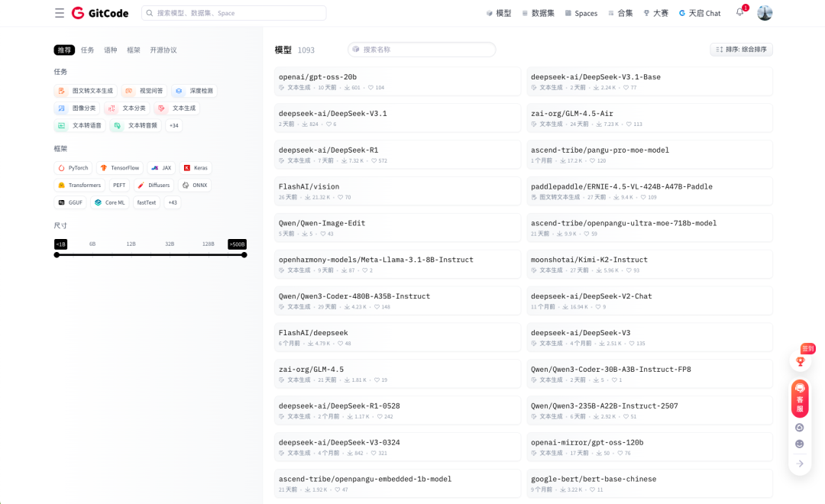Open ascend-tribe/pangu-pro-moe-model card
Screen dimensions: 825x504
(649, 155)
